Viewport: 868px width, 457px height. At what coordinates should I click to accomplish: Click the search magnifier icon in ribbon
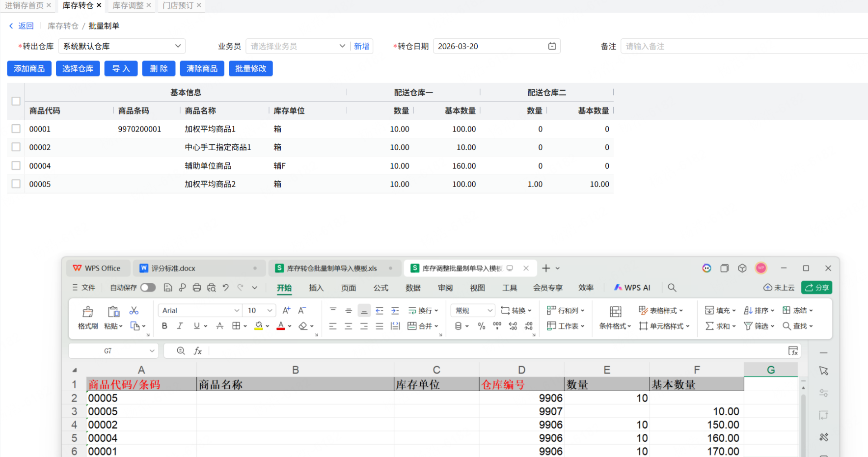point(672,288)
